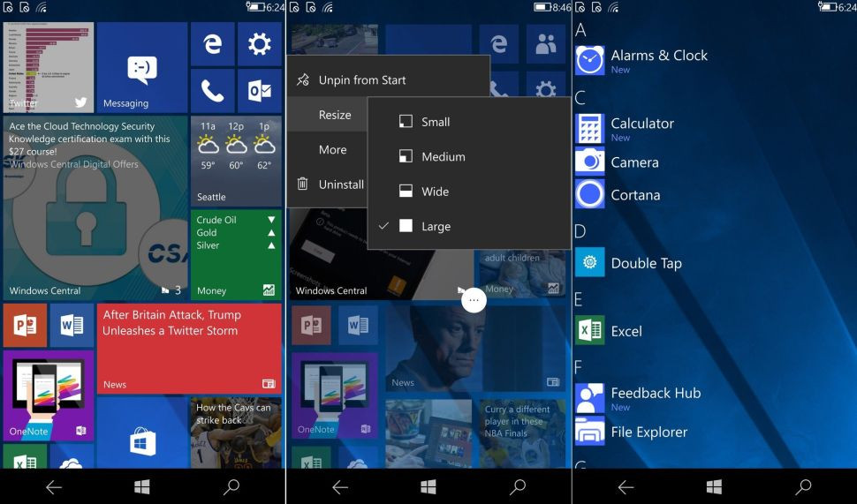Jump using letter D header in app list

[580, 231]
